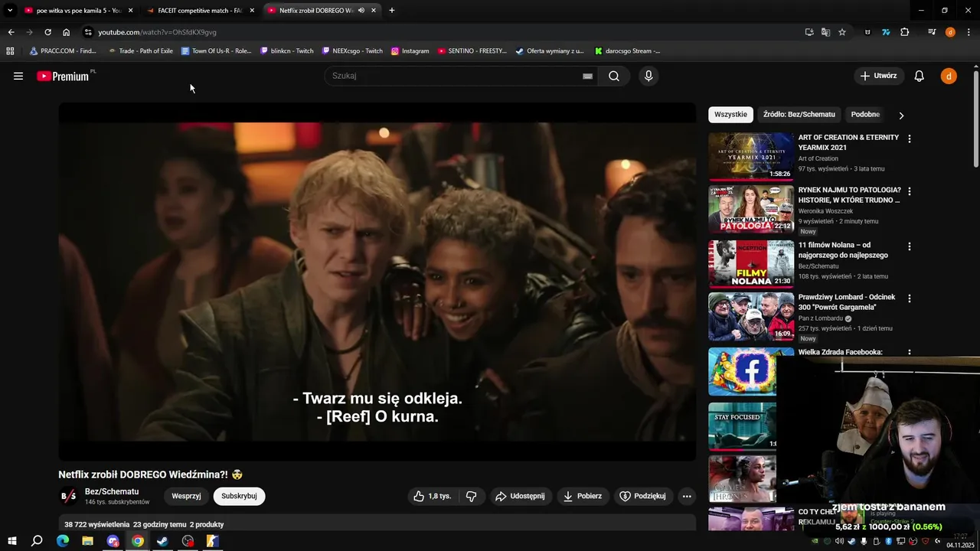Open the 7TV extension icon

point(886,32)
